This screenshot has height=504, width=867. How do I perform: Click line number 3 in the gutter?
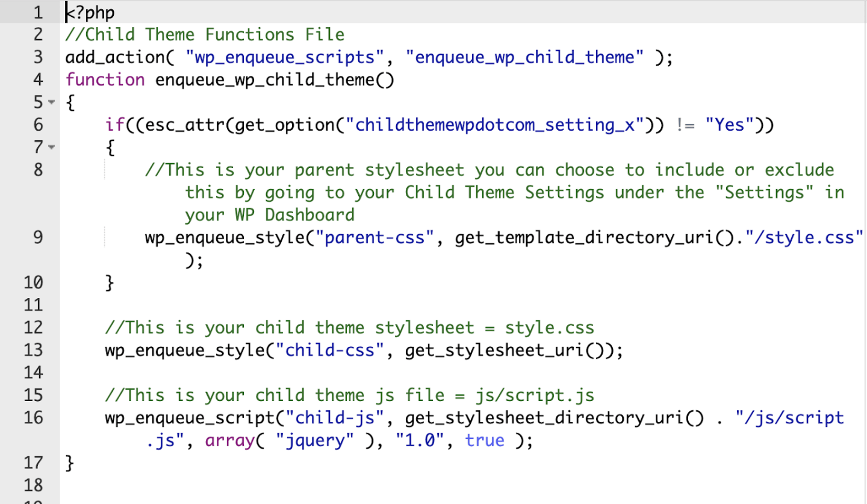tap(37, 57)
